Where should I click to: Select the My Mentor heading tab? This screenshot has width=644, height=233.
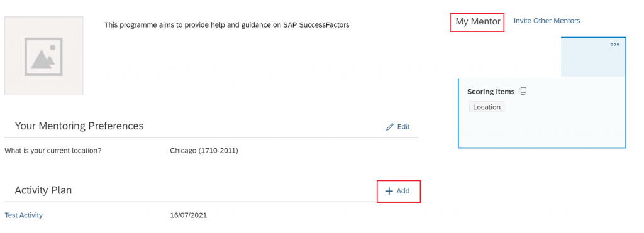478,21
